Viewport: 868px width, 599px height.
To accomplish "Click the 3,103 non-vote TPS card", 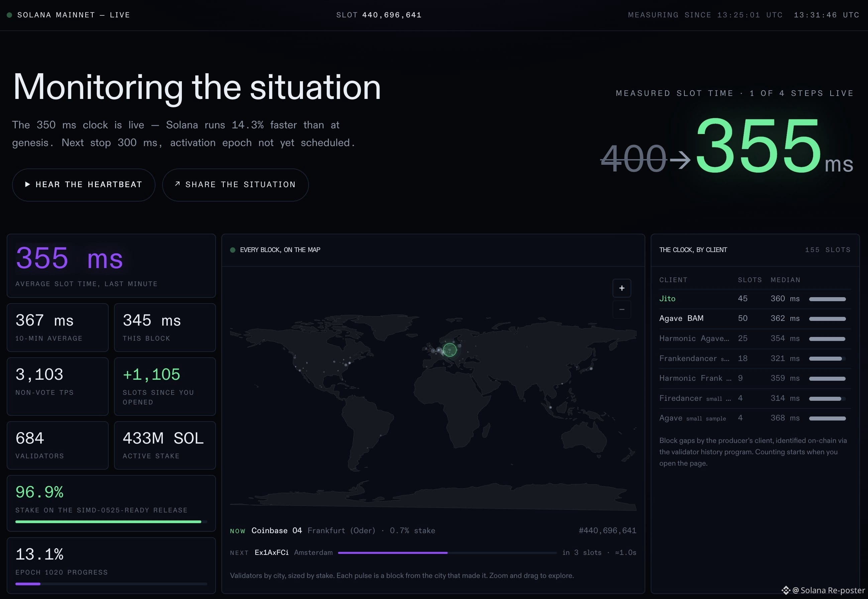I will [58, 386].
